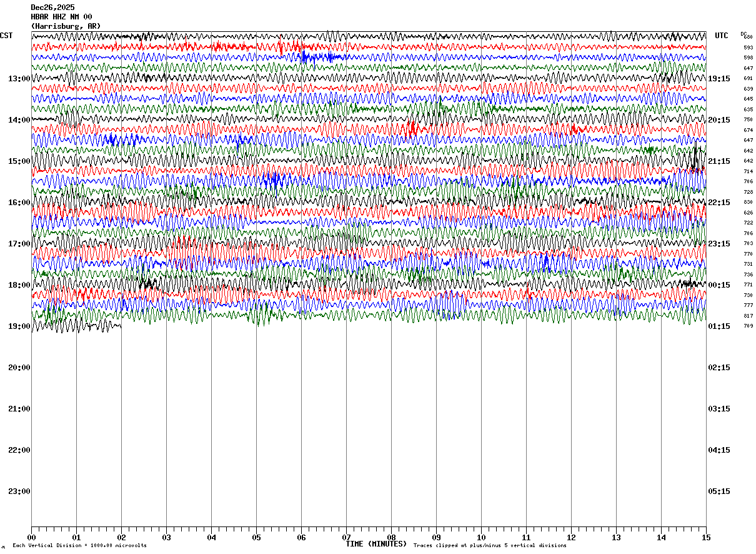Click the 03:15 UTC time label
This screenshot has height=554, width=756.
pos(720,409)
